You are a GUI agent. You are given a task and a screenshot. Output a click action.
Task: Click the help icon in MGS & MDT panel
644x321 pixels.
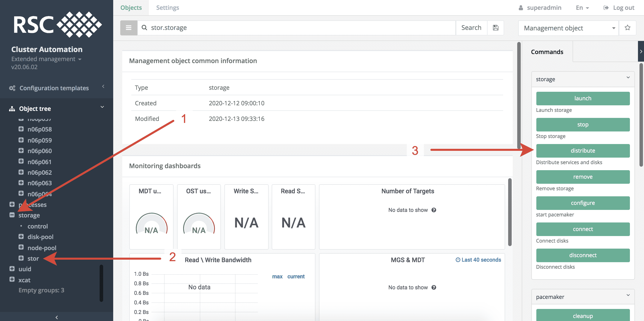[434, 287]
